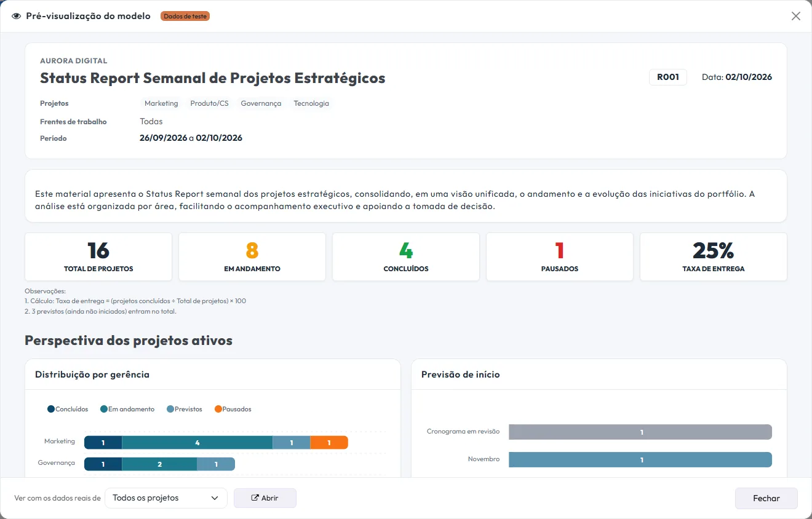Viewport: 812px width, 519px height.
Task: Click the Taxa de entrega calculation note
Action: point(135,301)
